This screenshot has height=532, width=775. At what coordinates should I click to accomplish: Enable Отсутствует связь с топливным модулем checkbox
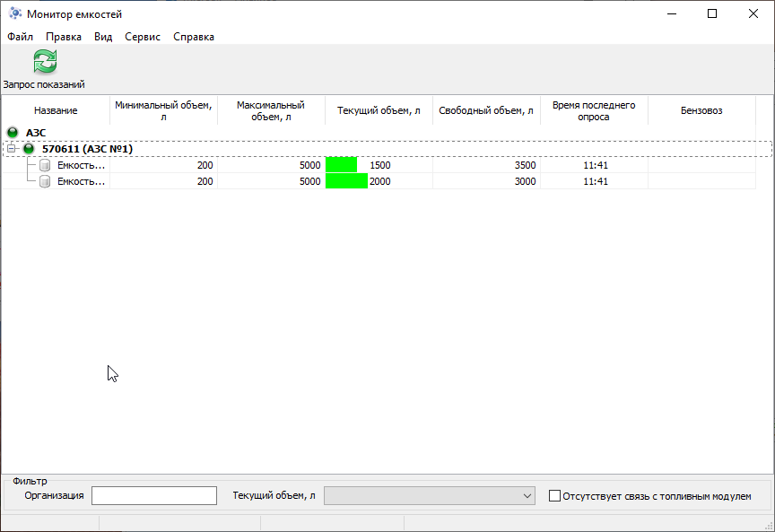click(x=554, y=495)
